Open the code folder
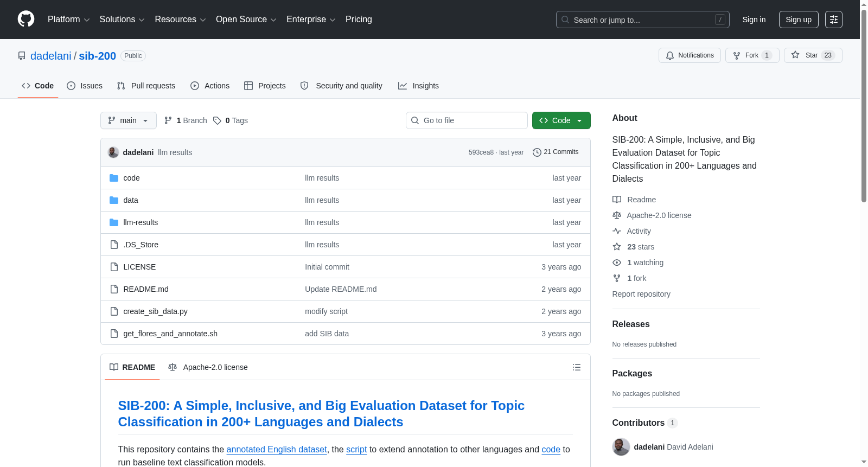Viewport: 868px width, 467px height. coord(131,178)
